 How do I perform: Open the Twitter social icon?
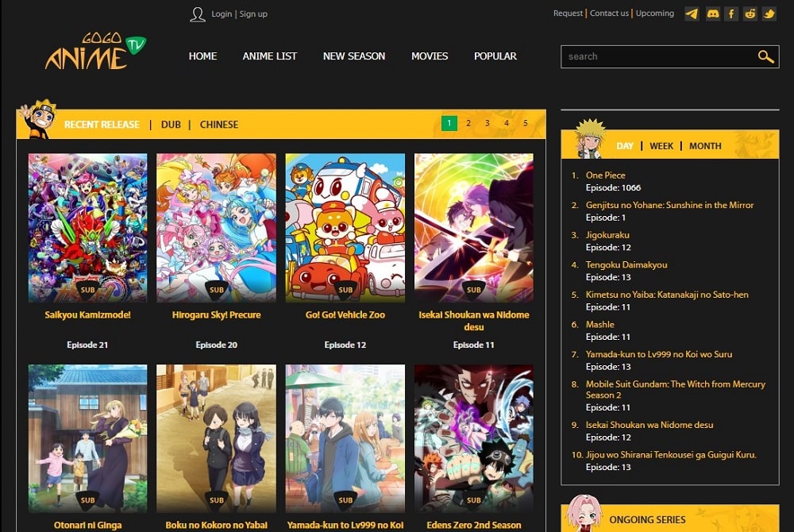coord(769,13)
